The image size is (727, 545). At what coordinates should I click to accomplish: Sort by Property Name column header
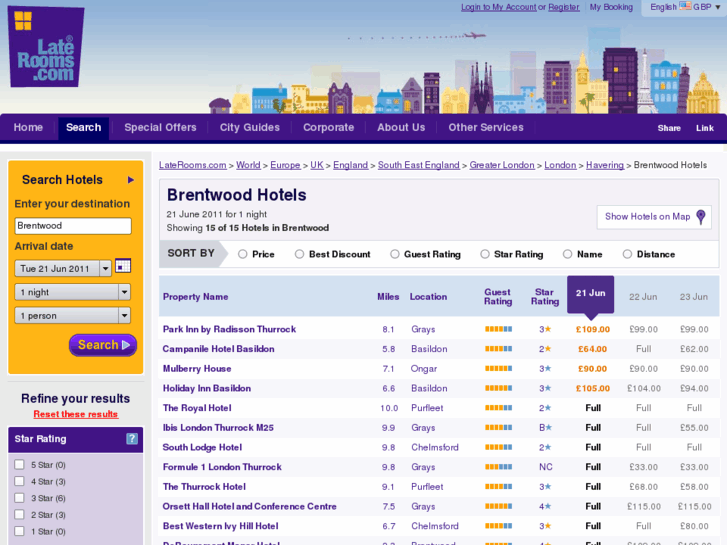coord(195,297)
